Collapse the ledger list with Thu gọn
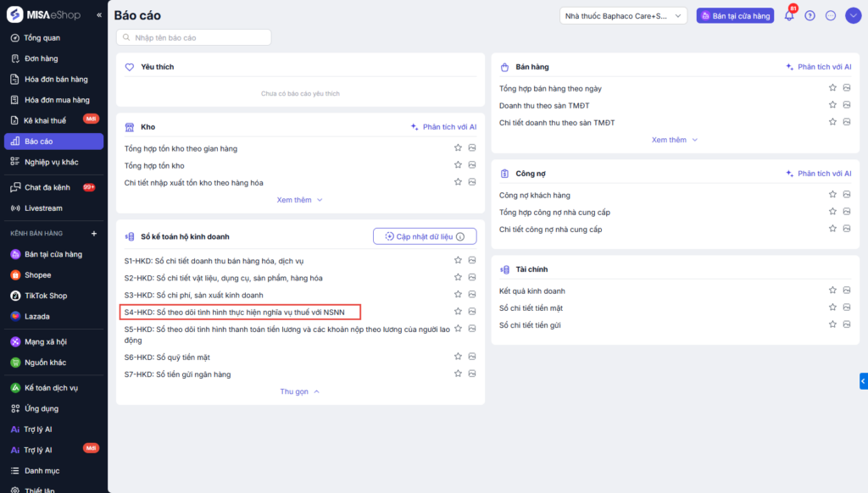 [299, 391]
